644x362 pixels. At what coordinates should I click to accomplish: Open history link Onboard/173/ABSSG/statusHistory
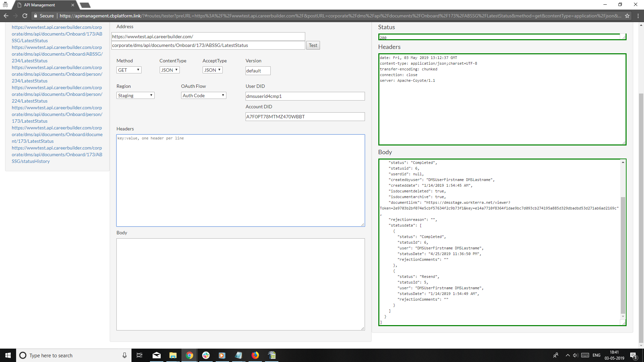tap(57, 155)
